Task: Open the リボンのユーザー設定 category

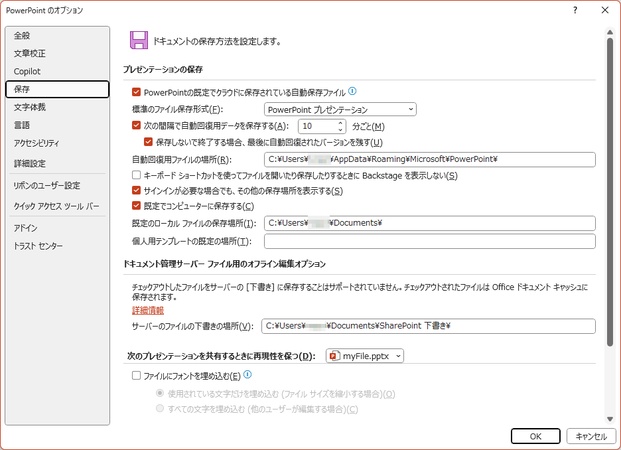Action: (57, 185)
